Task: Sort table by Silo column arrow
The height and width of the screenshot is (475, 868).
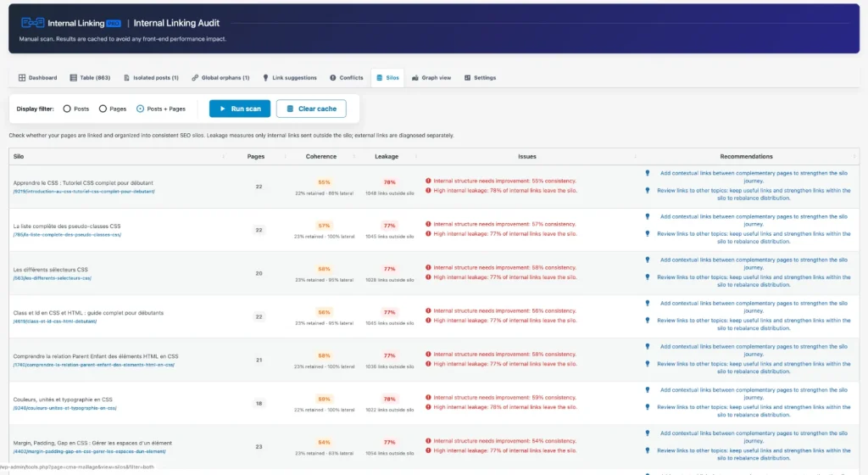Action: 224,157
